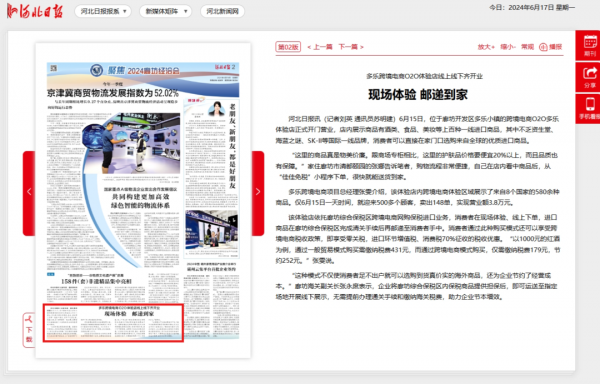Screen dimensions: 600x384
Task: Start audio with the 播报 icon
Action: click(x=551, y=47)
